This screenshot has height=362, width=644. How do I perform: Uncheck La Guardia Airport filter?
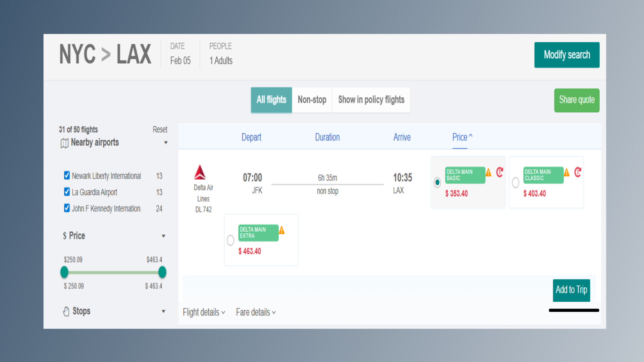pyautogui.click(x=67, y=192)
